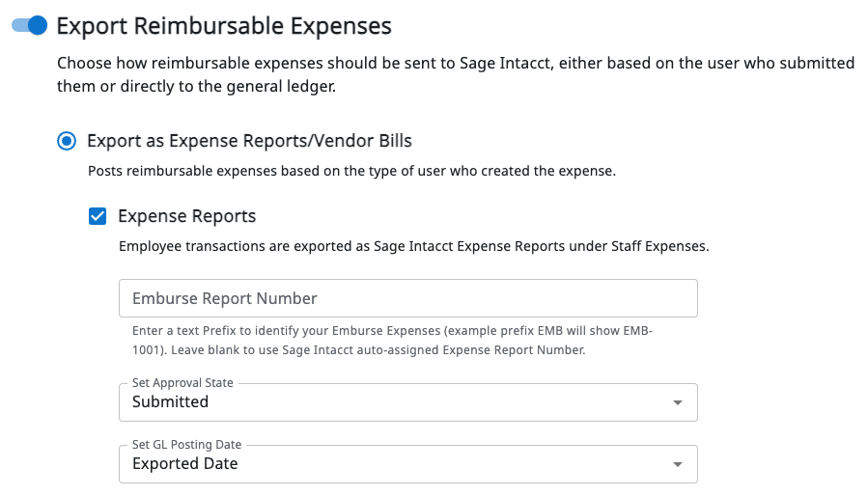Click the Expense Reports label text
868x496 pixels.
click(186, 216)
